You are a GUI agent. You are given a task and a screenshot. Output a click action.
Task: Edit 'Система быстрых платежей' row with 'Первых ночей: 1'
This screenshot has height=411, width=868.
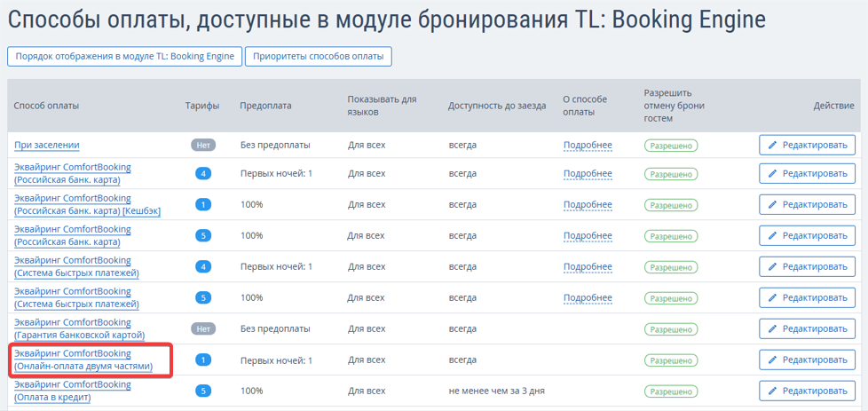[807, 267]
